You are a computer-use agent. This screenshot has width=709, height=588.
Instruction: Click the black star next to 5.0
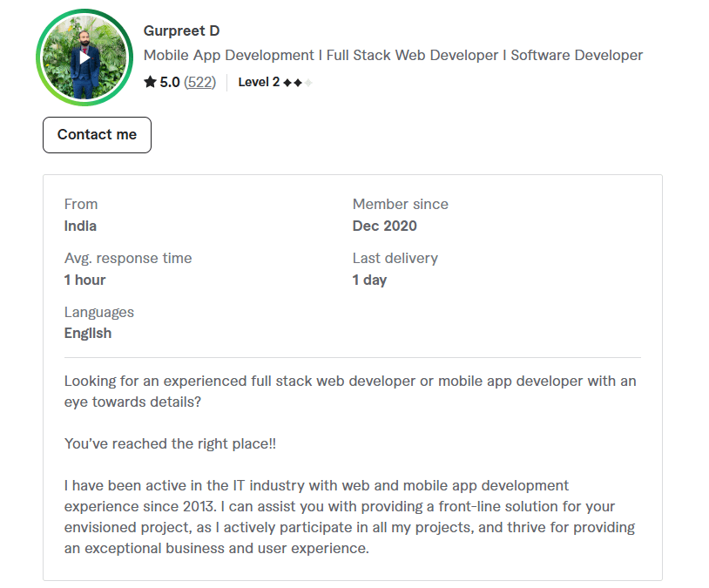[150, 82]
